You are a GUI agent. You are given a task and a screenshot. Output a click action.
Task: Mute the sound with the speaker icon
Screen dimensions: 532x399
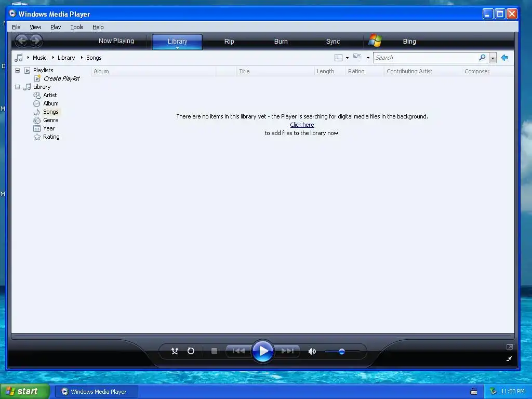click(x=312, y=351)
